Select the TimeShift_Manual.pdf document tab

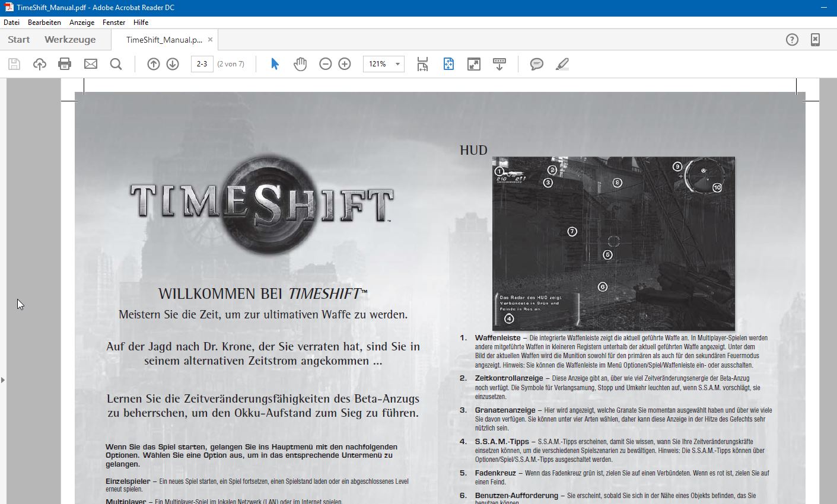click(164, 40)
